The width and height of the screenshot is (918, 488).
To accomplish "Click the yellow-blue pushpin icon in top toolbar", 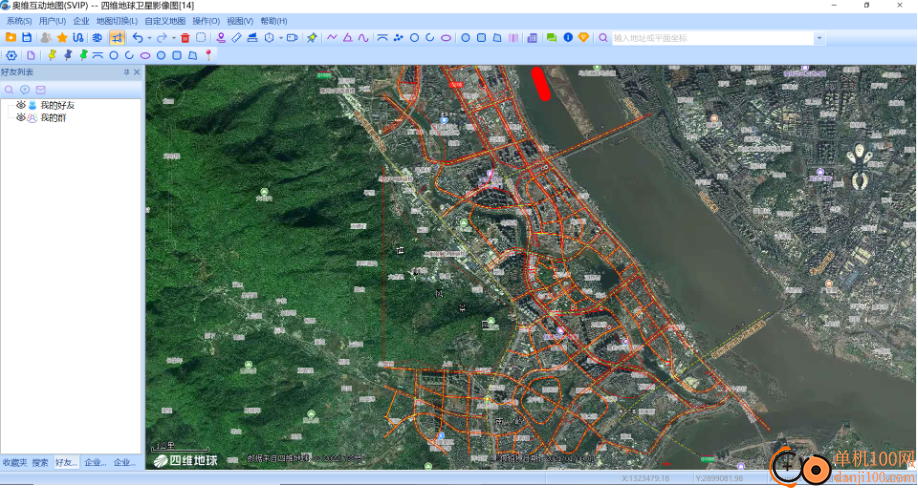I will click(x=312, y=37).
